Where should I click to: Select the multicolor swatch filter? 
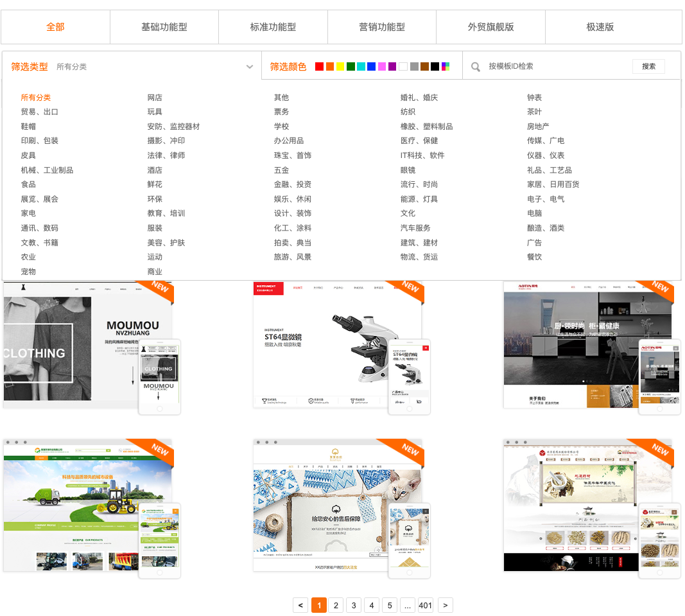tap(446, 66)
